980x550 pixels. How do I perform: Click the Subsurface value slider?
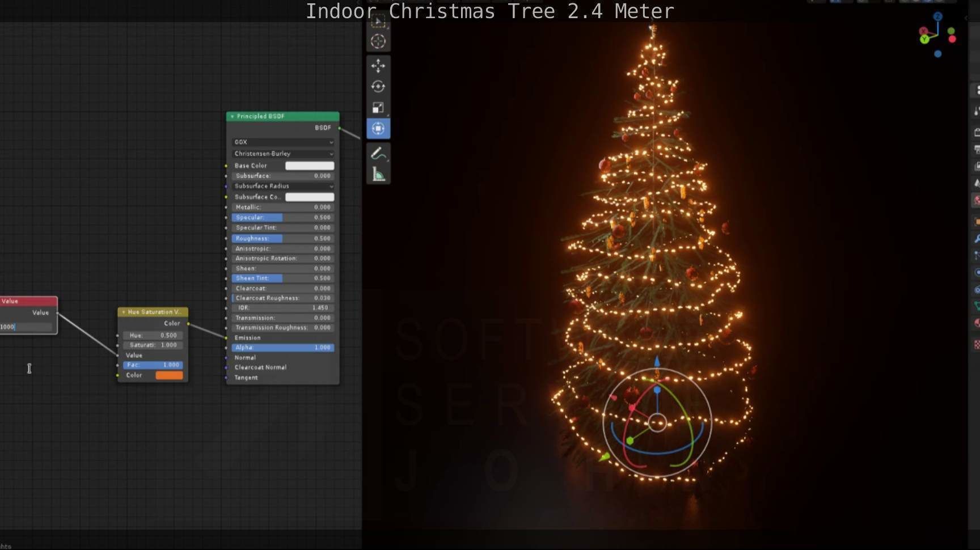pos(283,176)
